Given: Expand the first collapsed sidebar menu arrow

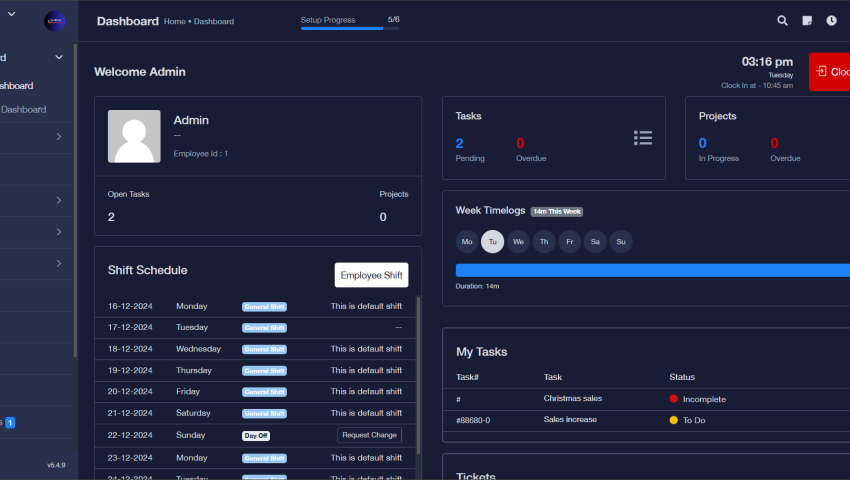Looking at the screenshot, I should point(59,137).
